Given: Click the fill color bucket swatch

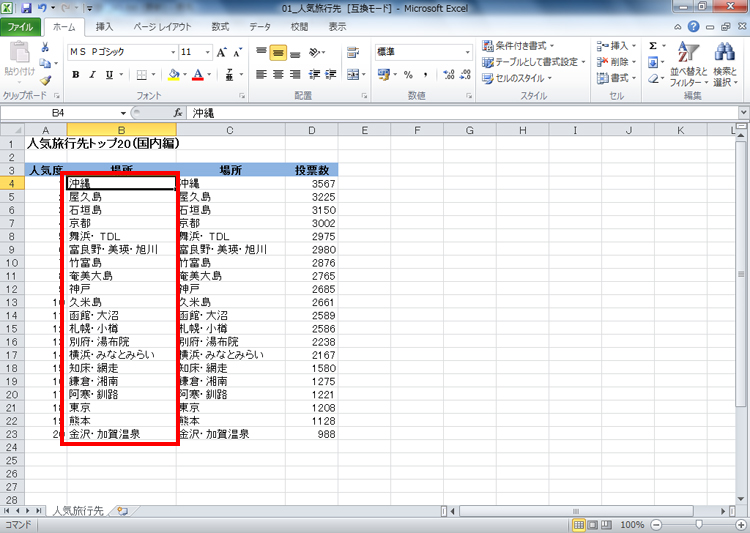Looking at the screenshot, I should click(174, 75).
